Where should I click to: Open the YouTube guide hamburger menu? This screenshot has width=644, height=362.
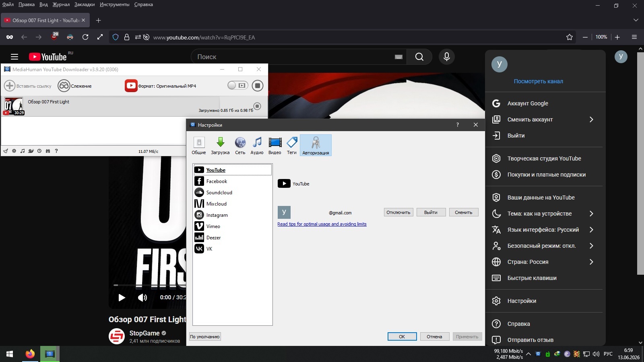[14, 57]
